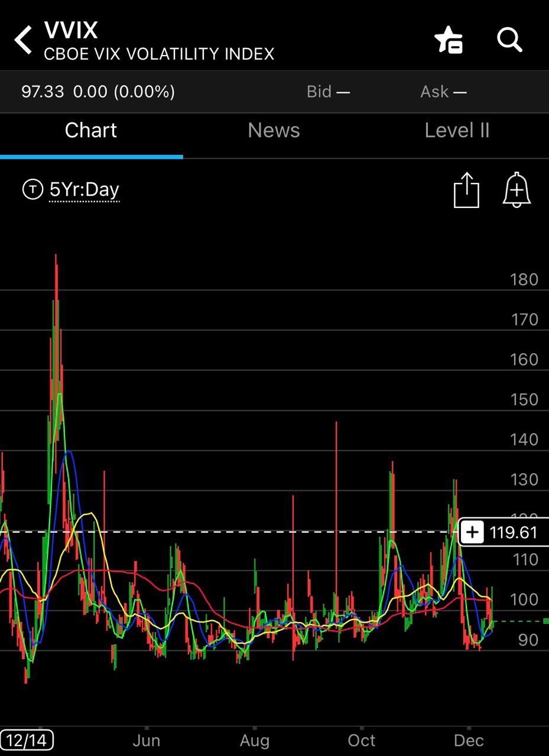
Task: Tap the Ask field in the quote bar
Action: tap(443, 92)
